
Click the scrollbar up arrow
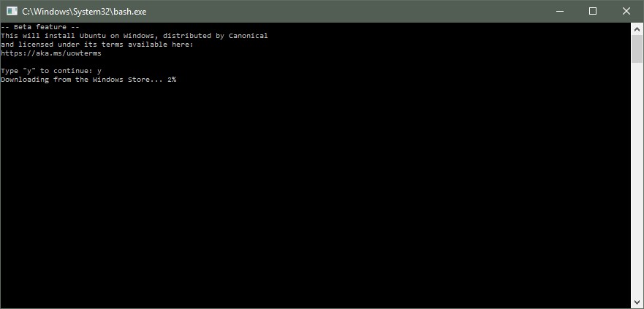(x=637, y=28)
